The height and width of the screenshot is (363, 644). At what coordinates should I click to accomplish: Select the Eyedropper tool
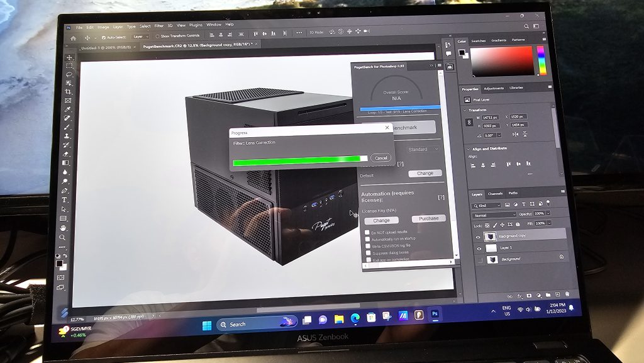coord(67,109)
